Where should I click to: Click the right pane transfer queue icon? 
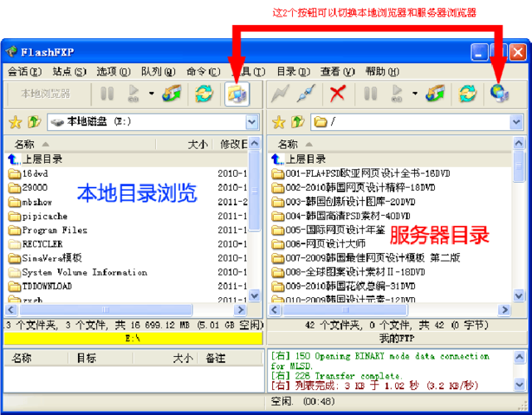click(436, 94)
